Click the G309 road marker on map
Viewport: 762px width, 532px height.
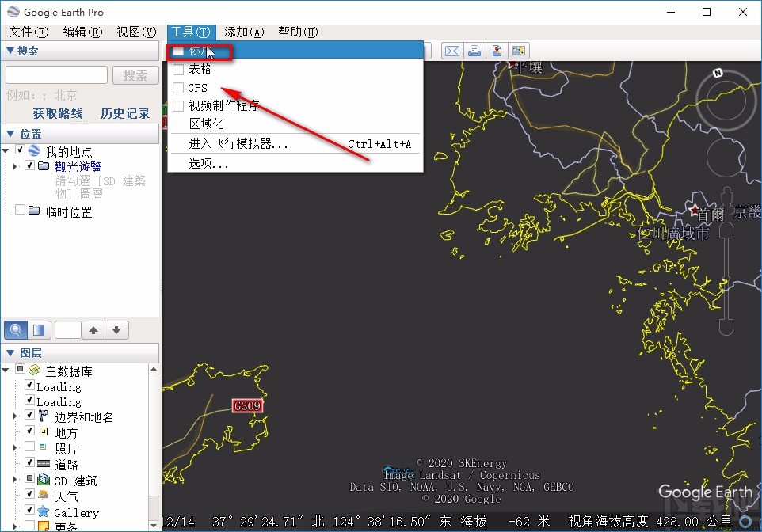coord(247,405)
